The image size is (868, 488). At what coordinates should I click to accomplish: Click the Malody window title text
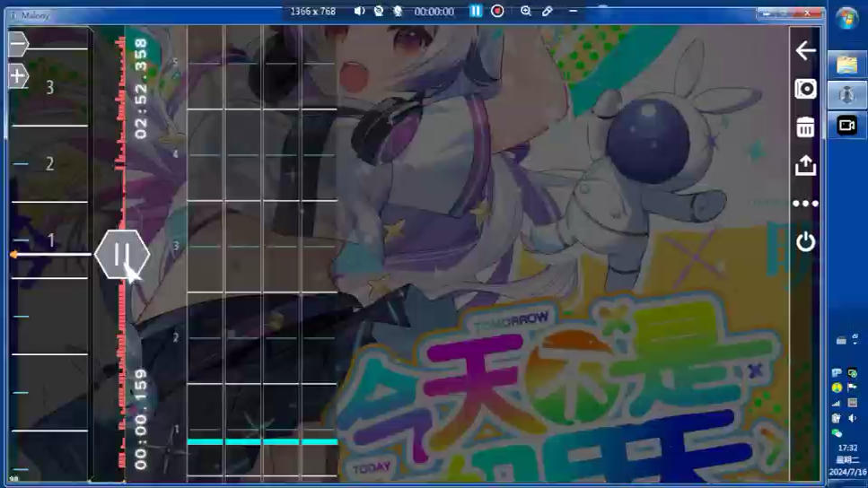coord(35,15)
